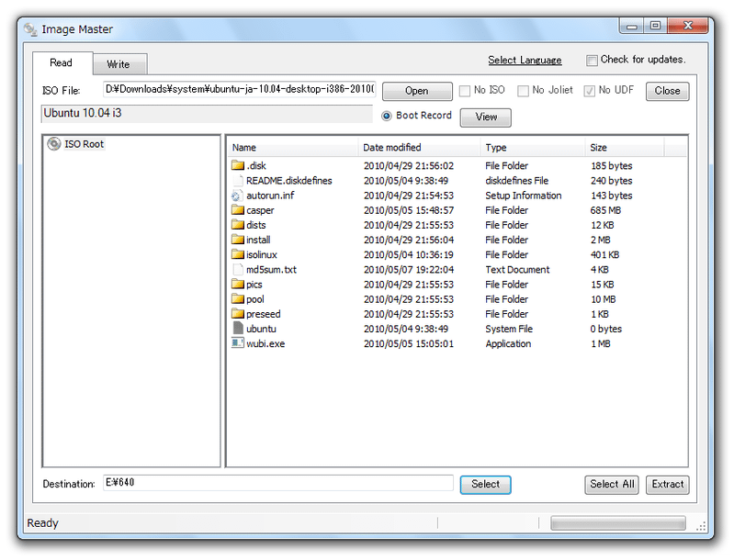Click the install folder icon
This screenshot has height=560, width=734.
(x=238, y=240)
